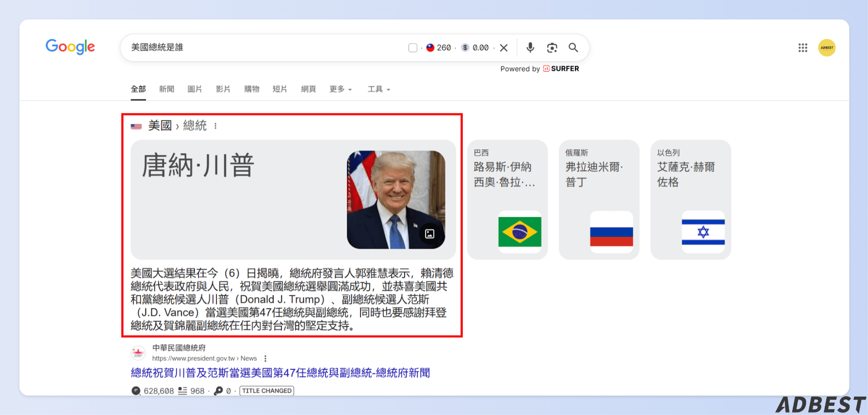
Task: Open the three-dot menu beside News URL
Action: click(265, 358)
